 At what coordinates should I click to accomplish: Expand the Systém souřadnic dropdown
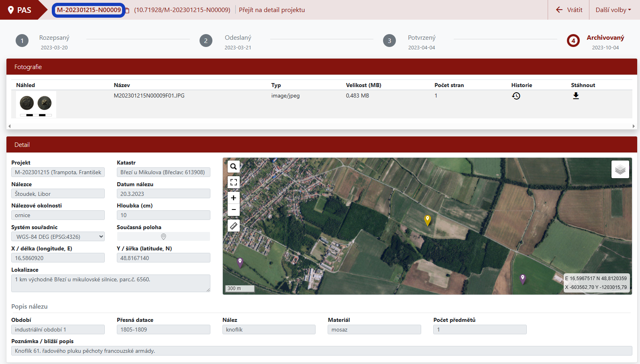pyautogui.click(x=58, y=237)
